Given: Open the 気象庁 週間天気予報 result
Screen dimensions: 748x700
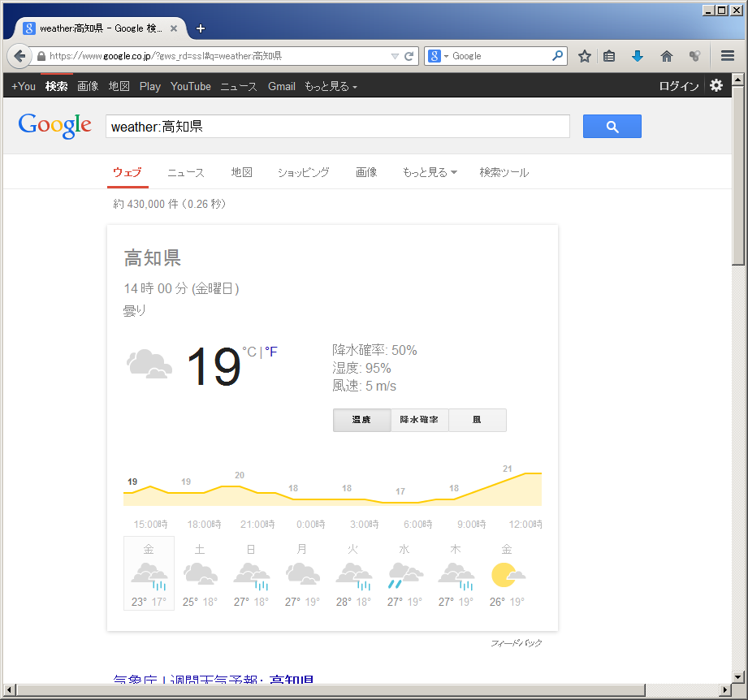Looking at the screenshot, I should 214,679.
